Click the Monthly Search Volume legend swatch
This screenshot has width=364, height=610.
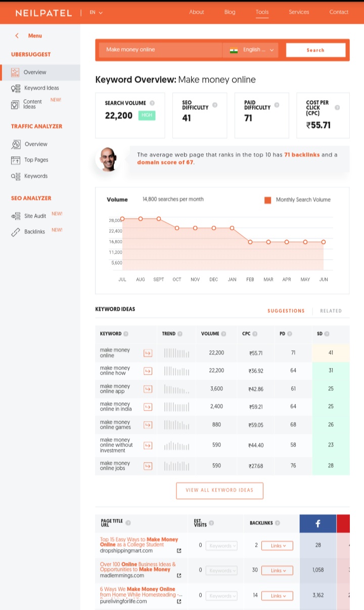point(268,200)
